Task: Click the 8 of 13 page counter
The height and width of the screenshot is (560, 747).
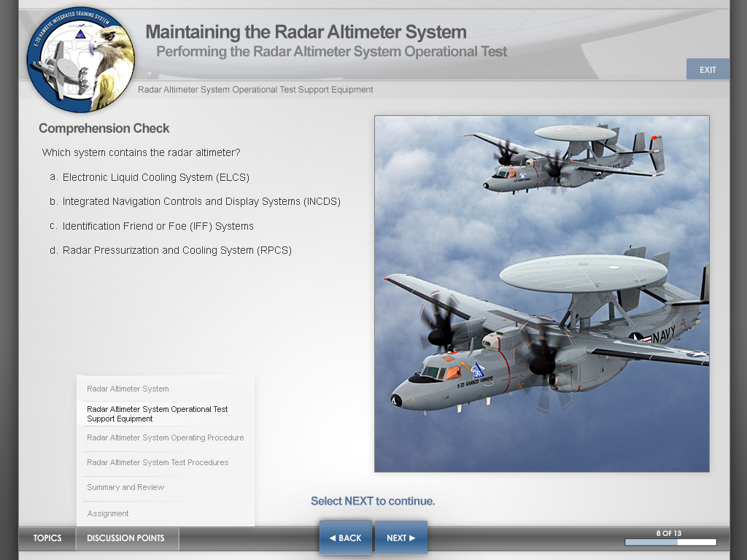Action: (668, 533)
